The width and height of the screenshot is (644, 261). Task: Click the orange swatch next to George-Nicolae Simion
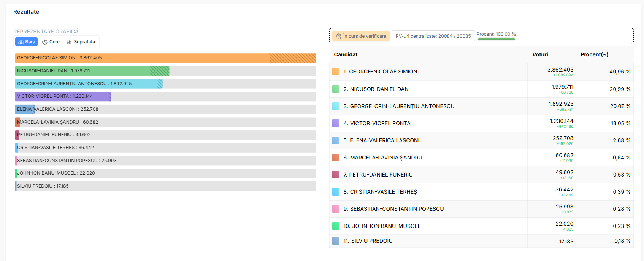pyautogui.click(x=335, y=72)
